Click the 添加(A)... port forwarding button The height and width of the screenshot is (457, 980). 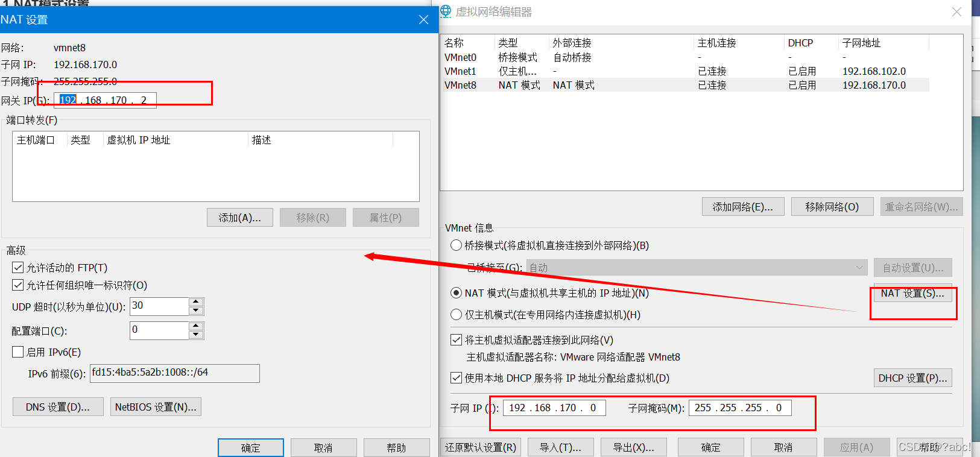point(240,218)
